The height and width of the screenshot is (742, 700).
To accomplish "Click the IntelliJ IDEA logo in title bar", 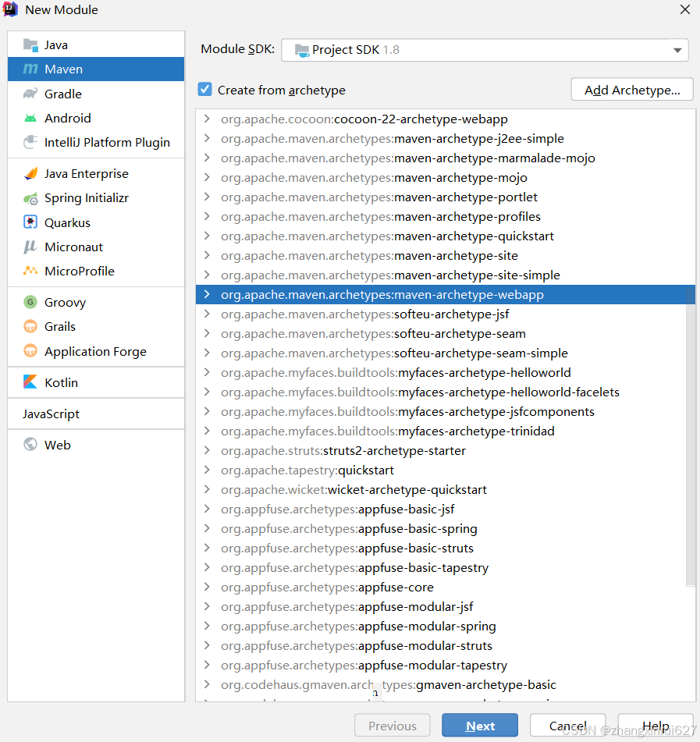I will (x=10, y=9).
